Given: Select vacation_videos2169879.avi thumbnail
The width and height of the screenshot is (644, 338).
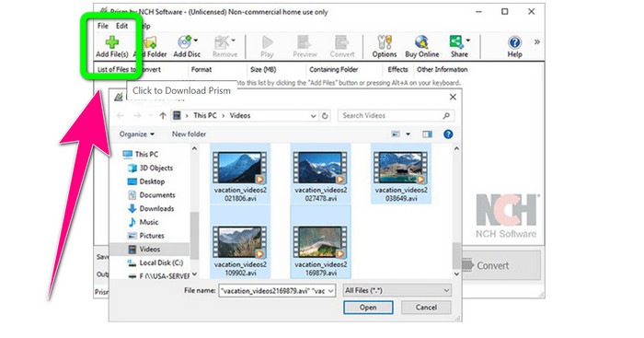Looking at the screenshot, I should [x=321, y=242].
